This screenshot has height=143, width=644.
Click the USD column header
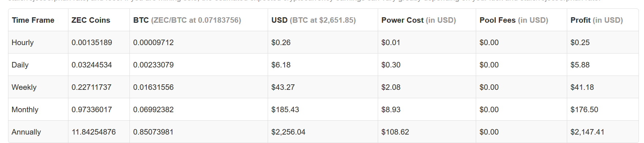(313, 20)
